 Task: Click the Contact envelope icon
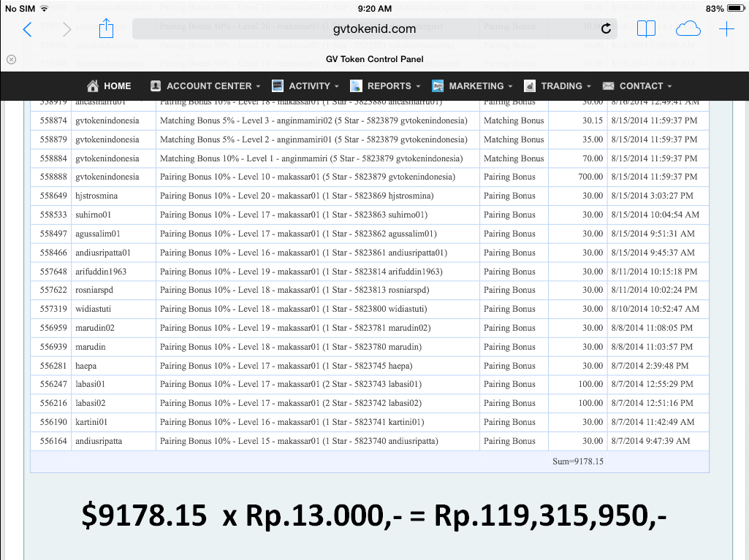pyautogui.click(x=608, y=86)
